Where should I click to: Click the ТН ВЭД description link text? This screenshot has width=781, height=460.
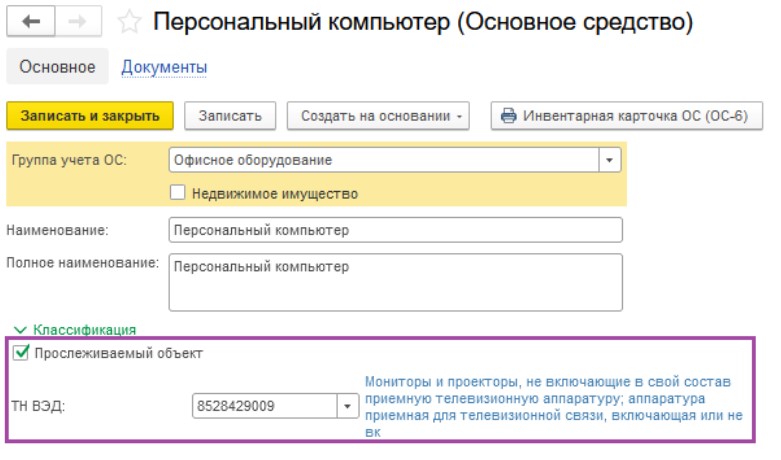(553, 407)
